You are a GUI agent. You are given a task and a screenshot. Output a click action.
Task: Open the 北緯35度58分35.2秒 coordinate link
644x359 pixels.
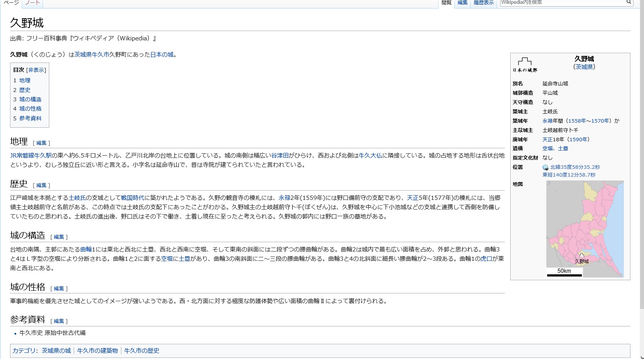tap(575, 167)
